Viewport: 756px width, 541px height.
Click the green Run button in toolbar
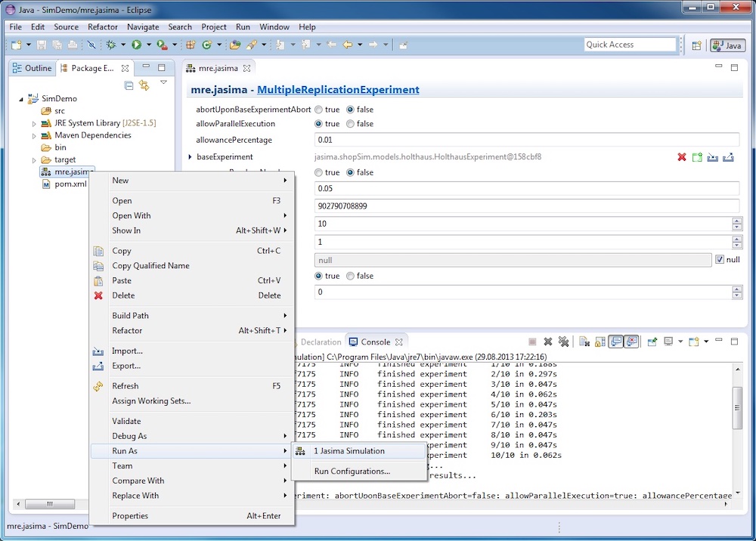pyautogui.click(x=136, y=45)
